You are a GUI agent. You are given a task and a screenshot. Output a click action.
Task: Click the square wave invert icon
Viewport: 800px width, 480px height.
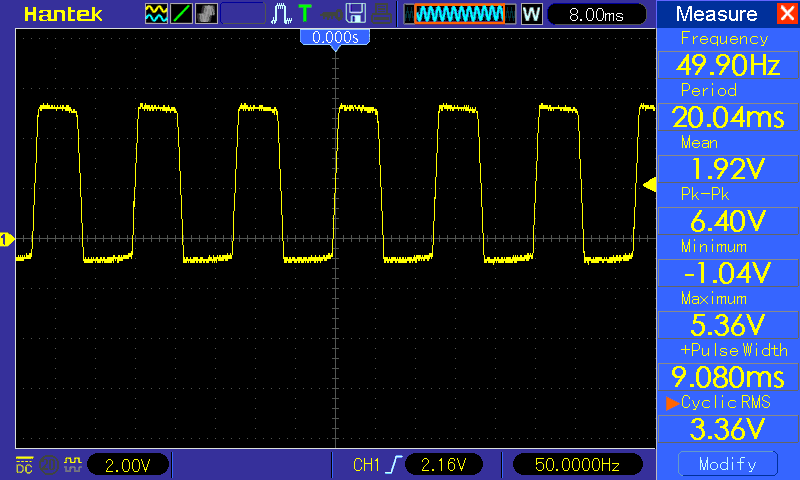pyautogui.click(x=73, y=465)
